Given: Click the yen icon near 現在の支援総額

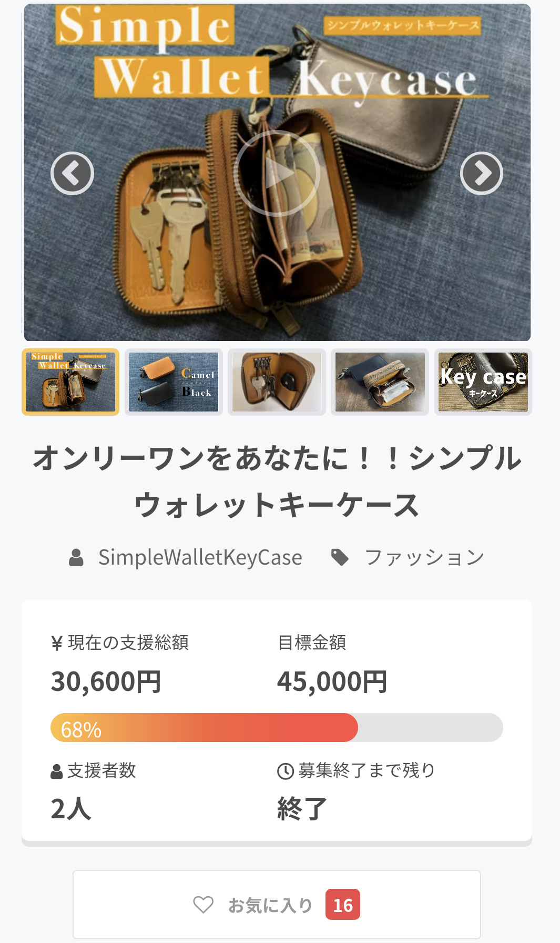Looking at the screenshot, I should (57, 643).
